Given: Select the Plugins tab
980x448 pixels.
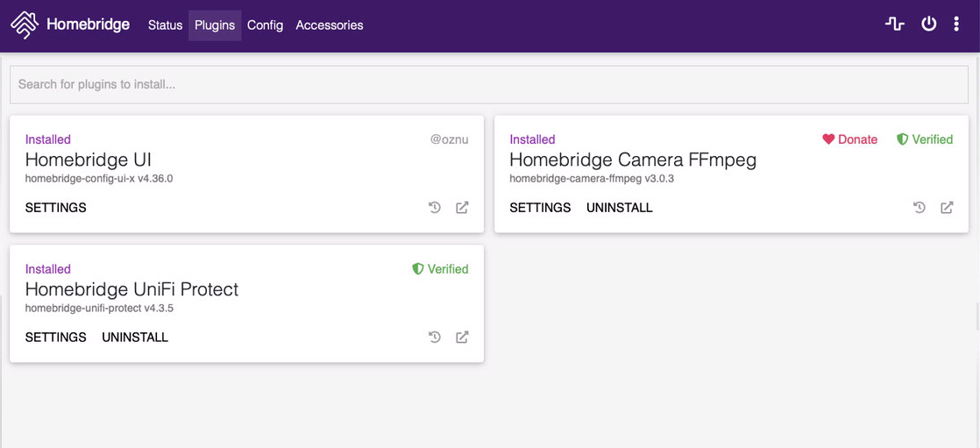Looking at the screenshot, I should point(215,25).
